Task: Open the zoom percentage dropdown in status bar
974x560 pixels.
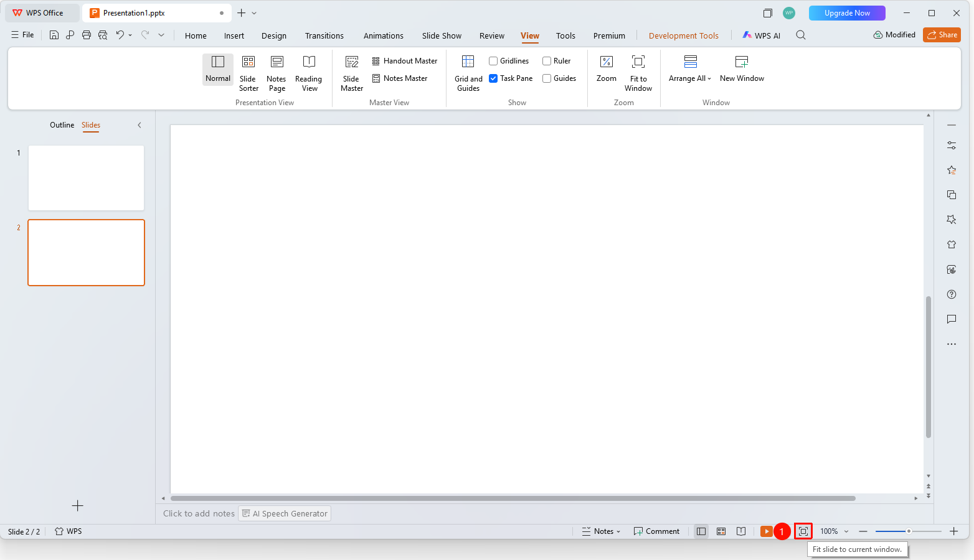Action: [x=846, y=531]
